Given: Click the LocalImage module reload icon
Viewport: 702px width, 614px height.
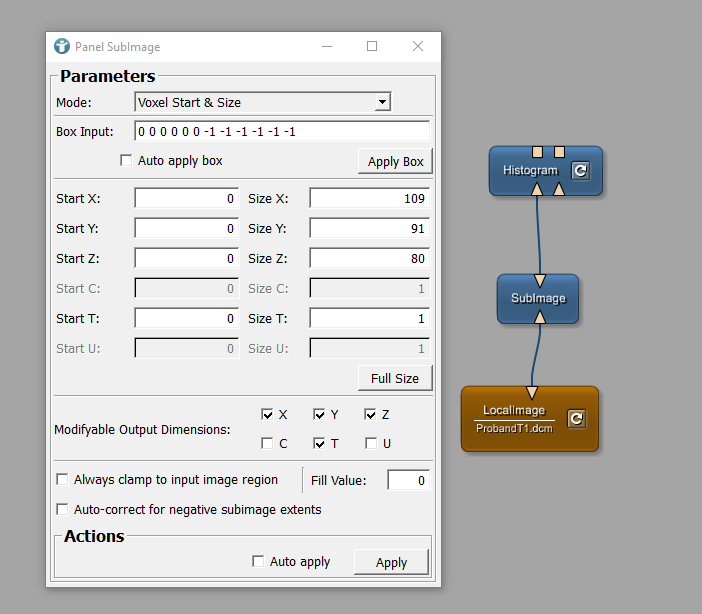Looking at the screenshot, I should click(x=576, y=419).
